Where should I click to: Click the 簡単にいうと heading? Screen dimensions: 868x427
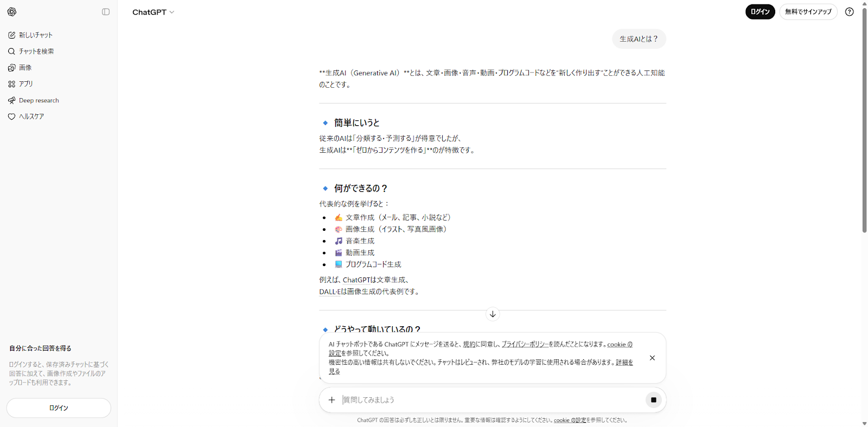click(356, 123)
